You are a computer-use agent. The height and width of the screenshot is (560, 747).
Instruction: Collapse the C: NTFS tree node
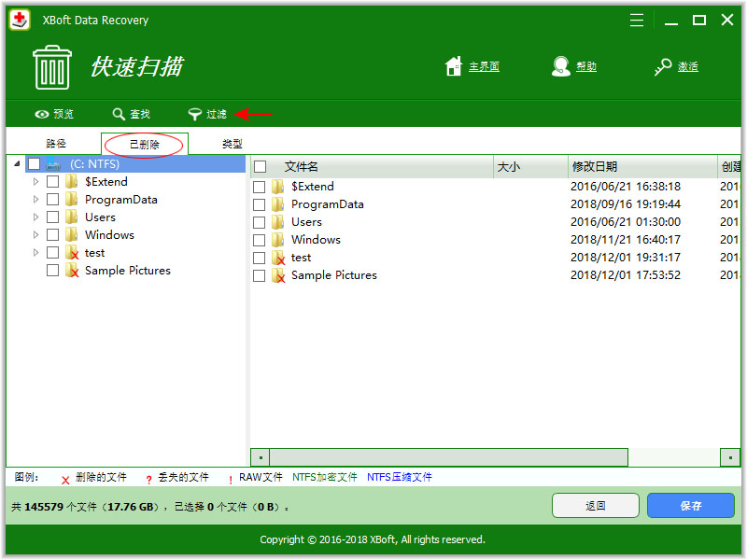[x=17, y=164]
